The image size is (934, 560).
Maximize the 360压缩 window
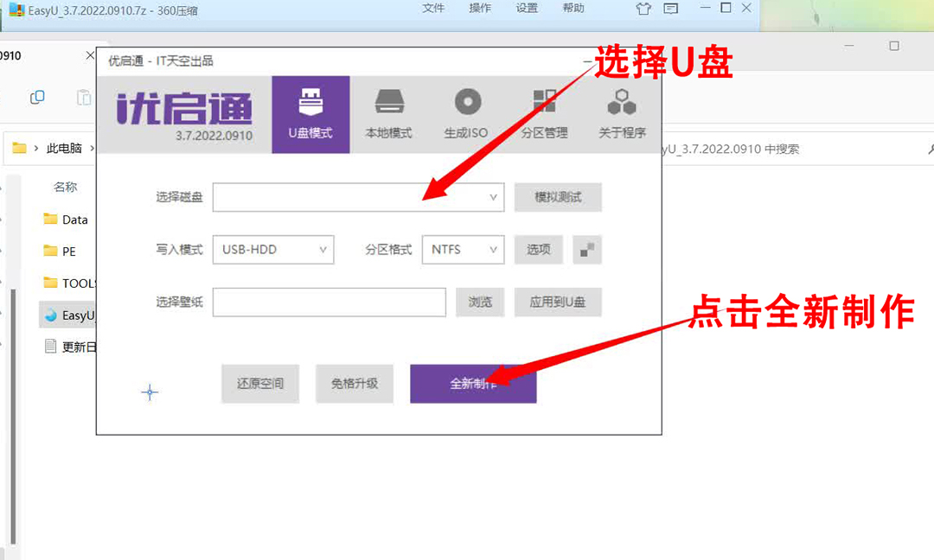pos(726,8)
